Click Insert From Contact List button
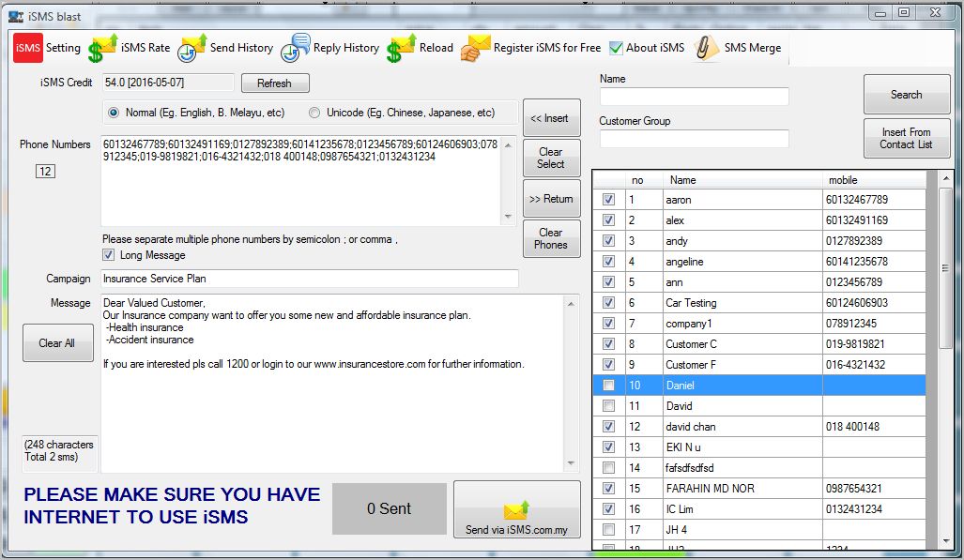Viewport: 964px width, 560px height. click(906, 138)
